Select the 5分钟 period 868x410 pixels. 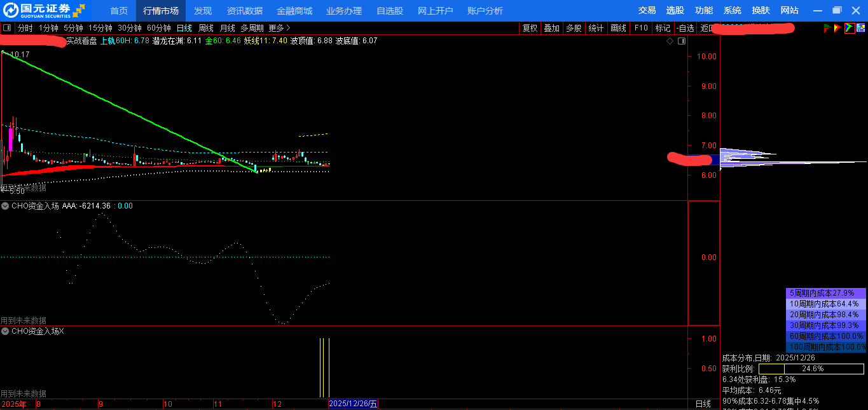73,28
